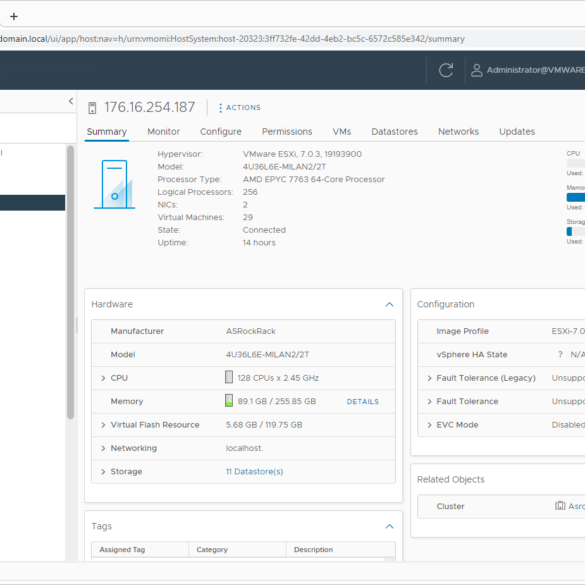Open the Updates tab
Screen dimensions: 585x585
517,132
